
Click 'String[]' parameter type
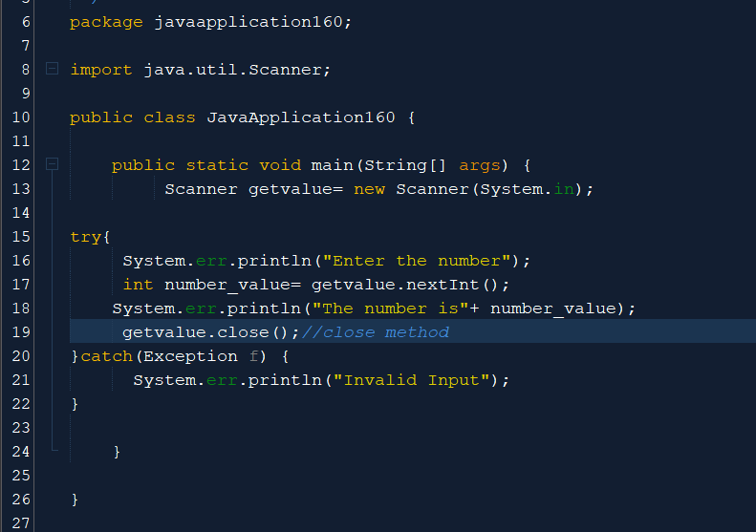point(405,165)
